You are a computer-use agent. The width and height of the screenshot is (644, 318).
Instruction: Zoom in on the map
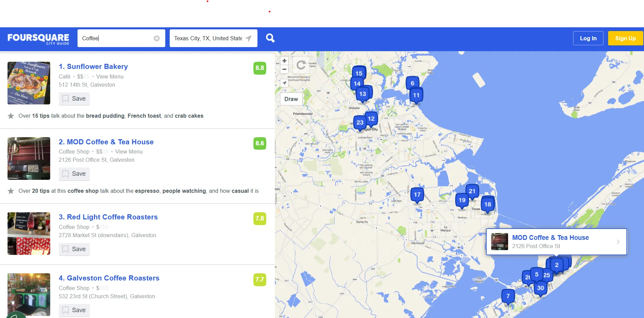(x=284, y=60)
